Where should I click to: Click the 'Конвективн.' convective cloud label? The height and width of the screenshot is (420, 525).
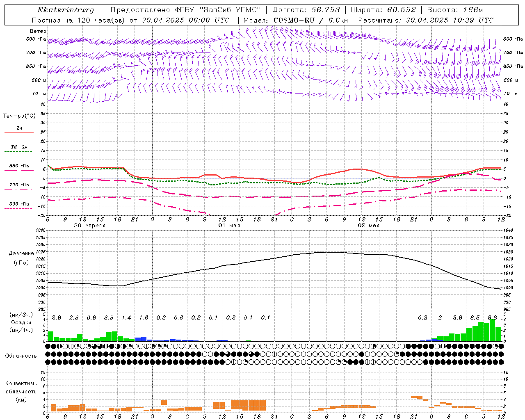point(21,383)
